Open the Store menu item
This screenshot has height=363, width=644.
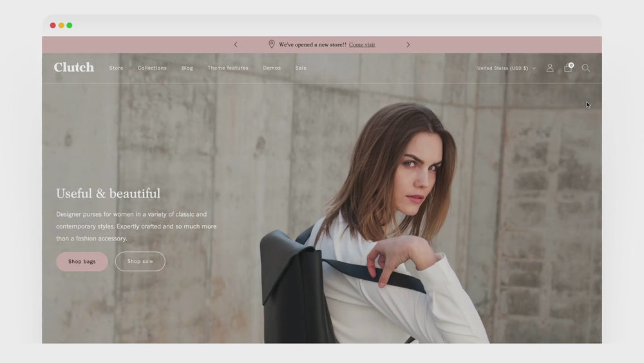coord(116,68)
